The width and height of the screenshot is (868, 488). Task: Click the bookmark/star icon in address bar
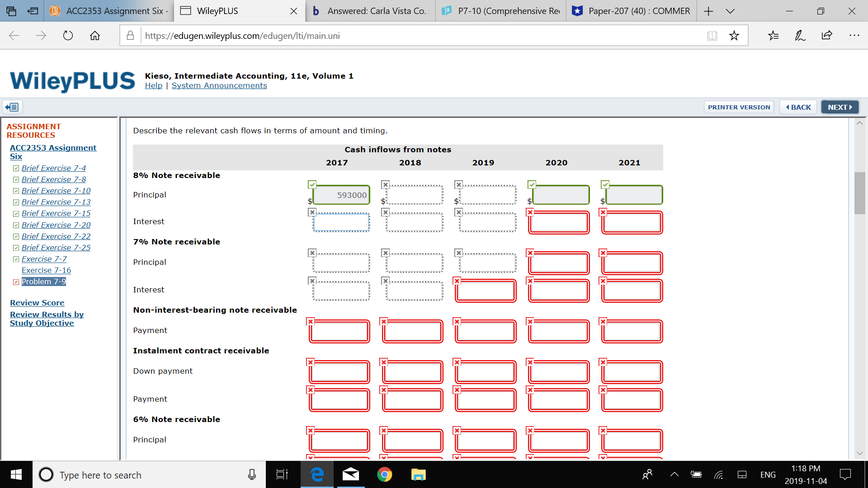point(734,36)
